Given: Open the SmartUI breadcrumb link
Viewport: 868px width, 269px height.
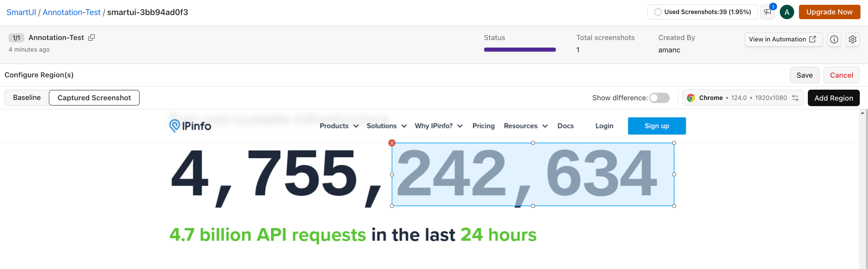Looking at the screenshot, I should coord(21,12).
